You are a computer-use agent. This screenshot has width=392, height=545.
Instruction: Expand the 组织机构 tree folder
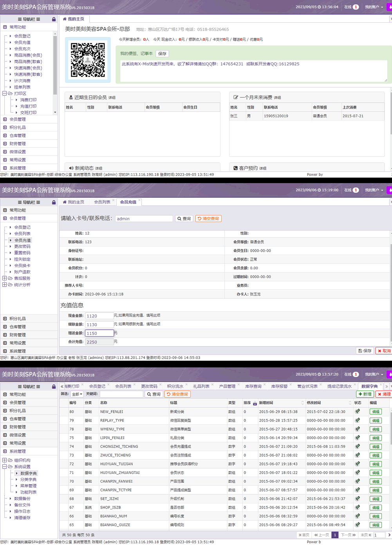pyautogui.click(x=5, y=460)
